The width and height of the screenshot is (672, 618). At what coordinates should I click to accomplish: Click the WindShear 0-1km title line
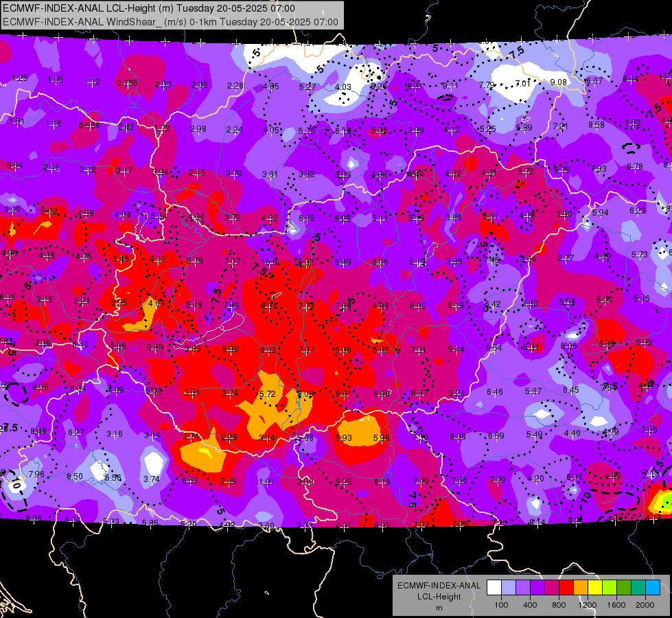click(170, 22)
